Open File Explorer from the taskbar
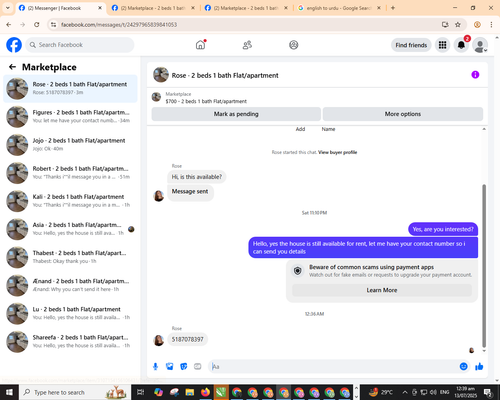This screenshot has width=500, height=400. (x=190, y=392)
